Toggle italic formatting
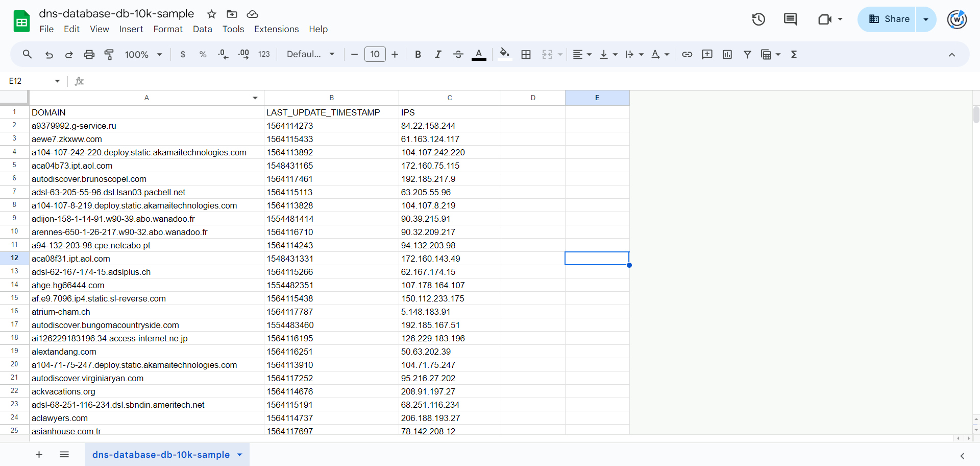This screenshot has height=466, width=980. pyautogui.click(x=438, y=54)
